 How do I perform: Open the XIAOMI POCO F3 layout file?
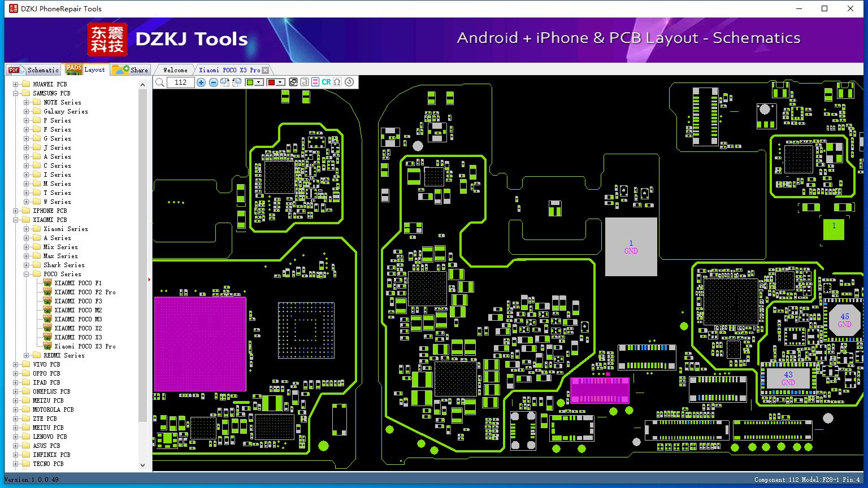[78, 301]
